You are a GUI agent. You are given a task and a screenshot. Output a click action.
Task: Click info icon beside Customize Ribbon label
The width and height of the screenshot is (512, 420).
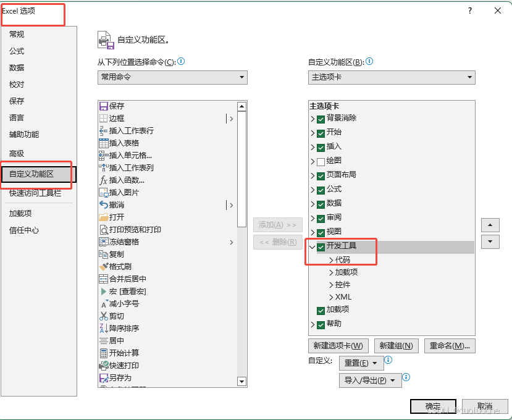click(369, 61)
